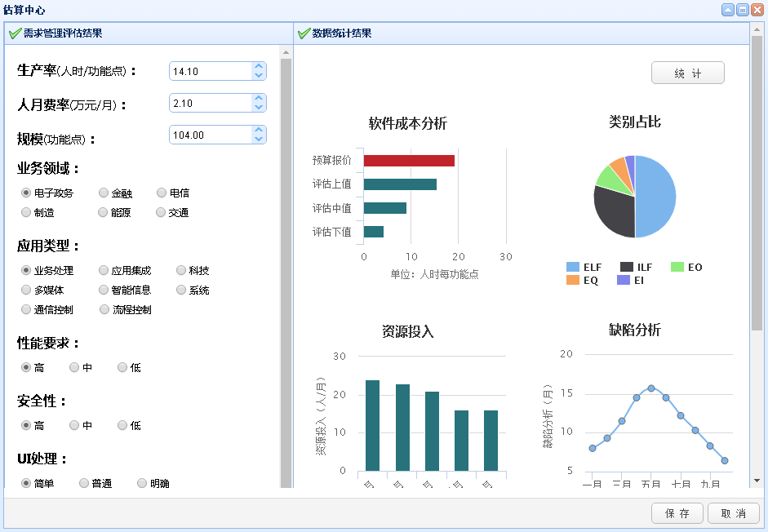The width and height of the screenshot is (768, 532).
Task: Set 安全性 to 低
Action: [122, 425]
